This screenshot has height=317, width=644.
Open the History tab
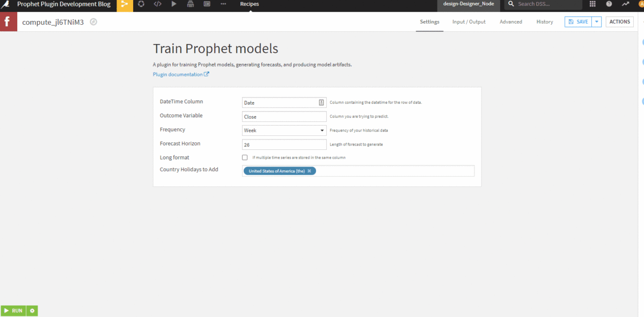pyautogui.click(x=545, y=22)
